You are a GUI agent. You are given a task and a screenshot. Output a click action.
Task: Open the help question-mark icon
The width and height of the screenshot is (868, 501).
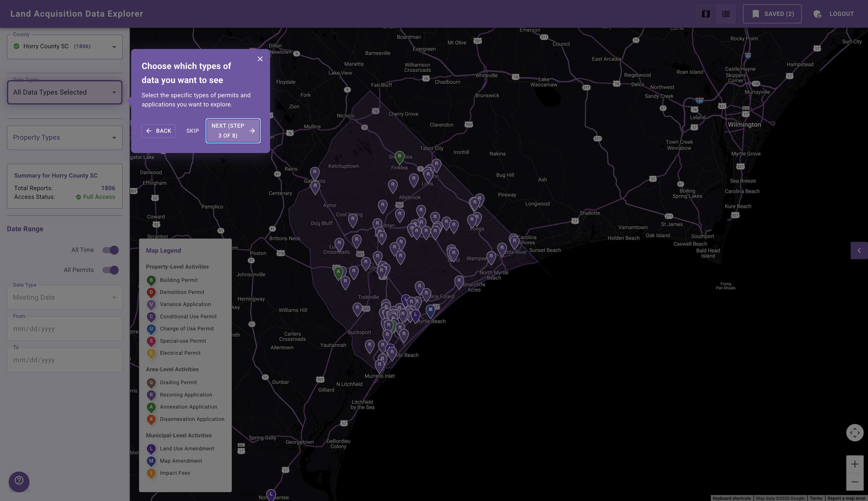(x=19, y=481)
